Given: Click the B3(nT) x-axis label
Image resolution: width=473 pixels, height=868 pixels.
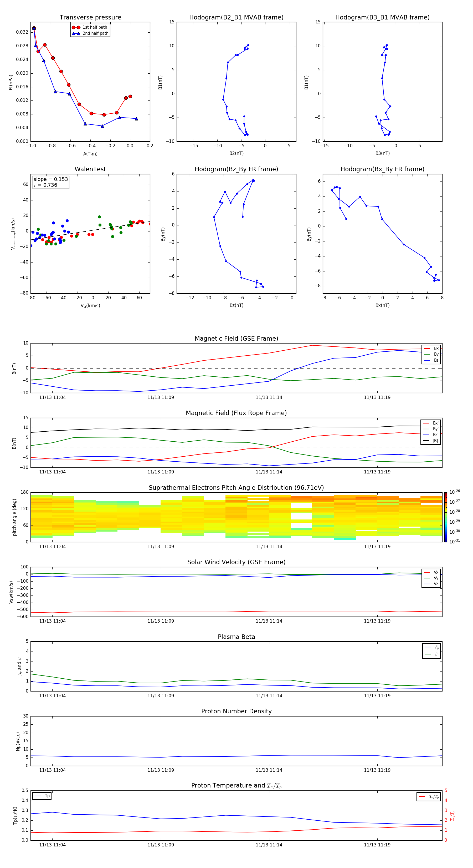Looking at the screenshot, I should (382, 153).
